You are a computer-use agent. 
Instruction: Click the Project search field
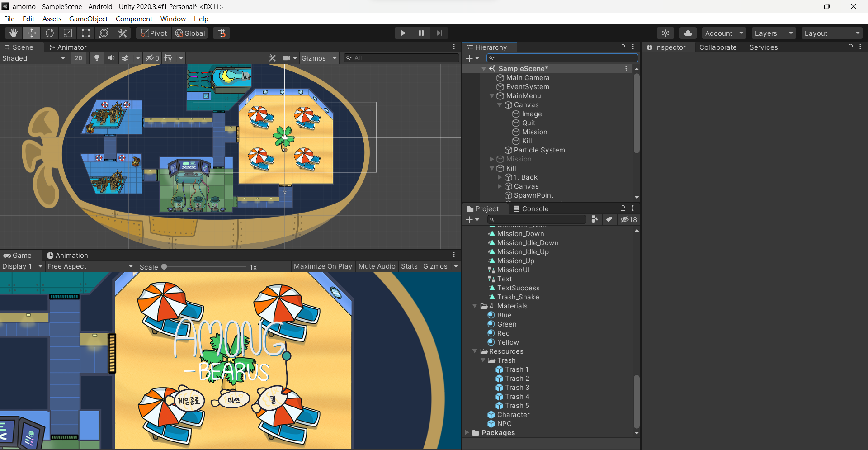point(536,219)
